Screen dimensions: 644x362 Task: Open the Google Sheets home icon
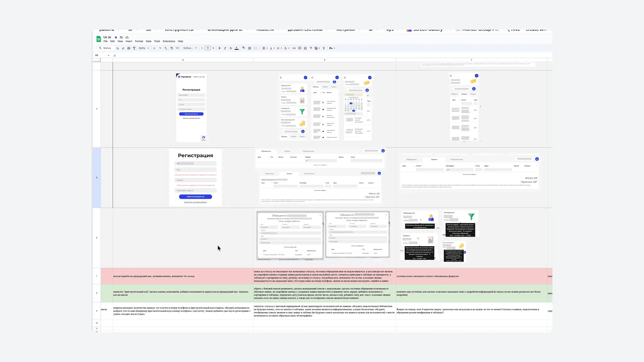click(99, 39)
